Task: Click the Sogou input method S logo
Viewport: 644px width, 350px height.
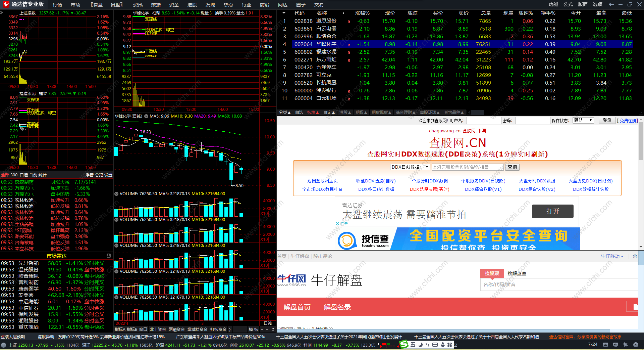Action: click(404, 345)
